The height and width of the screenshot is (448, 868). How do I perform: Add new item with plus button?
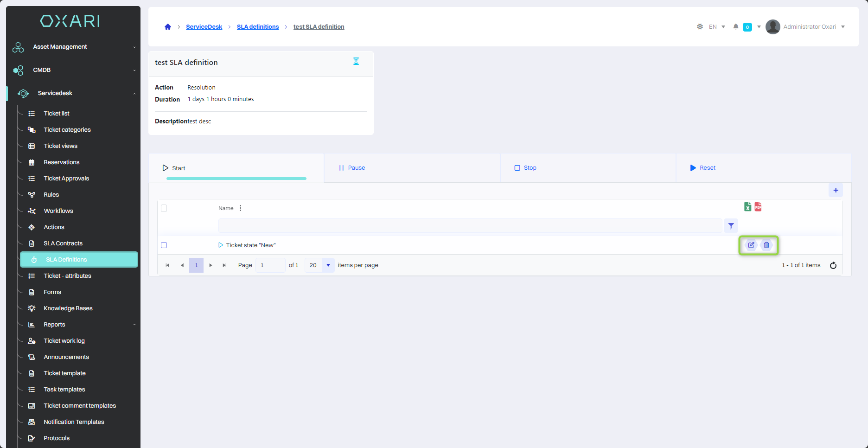(836, 190)
